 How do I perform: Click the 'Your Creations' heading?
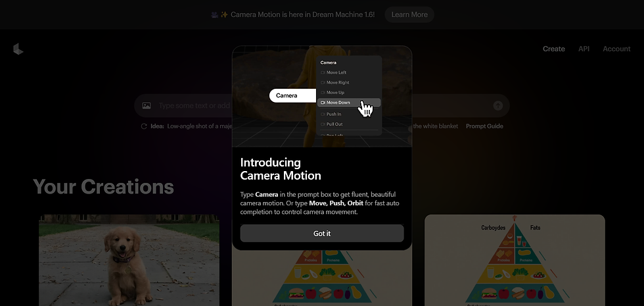104,186
